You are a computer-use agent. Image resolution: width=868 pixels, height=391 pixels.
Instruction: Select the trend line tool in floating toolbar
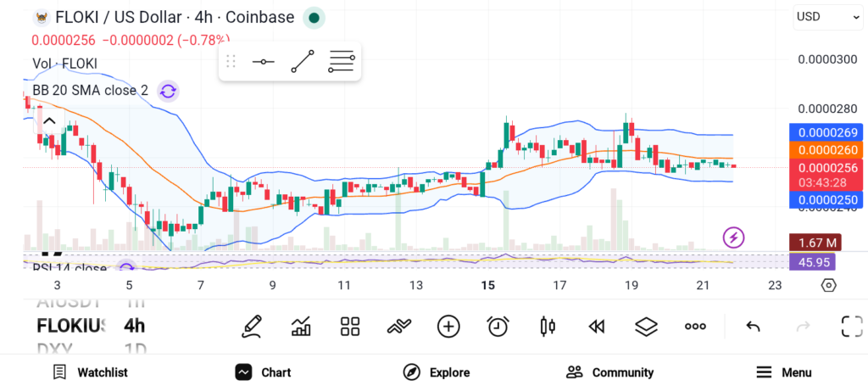303,61
